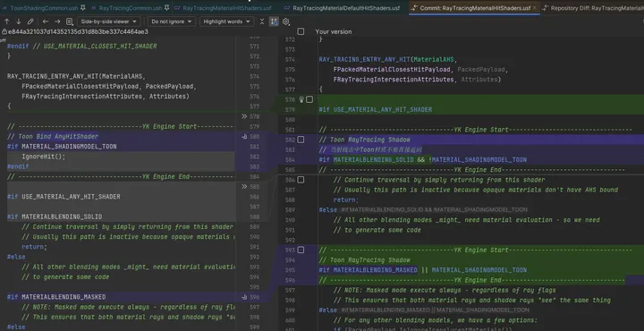Tick the checkbox beside Your version
644x331 pixels.
tap(301, 31)
